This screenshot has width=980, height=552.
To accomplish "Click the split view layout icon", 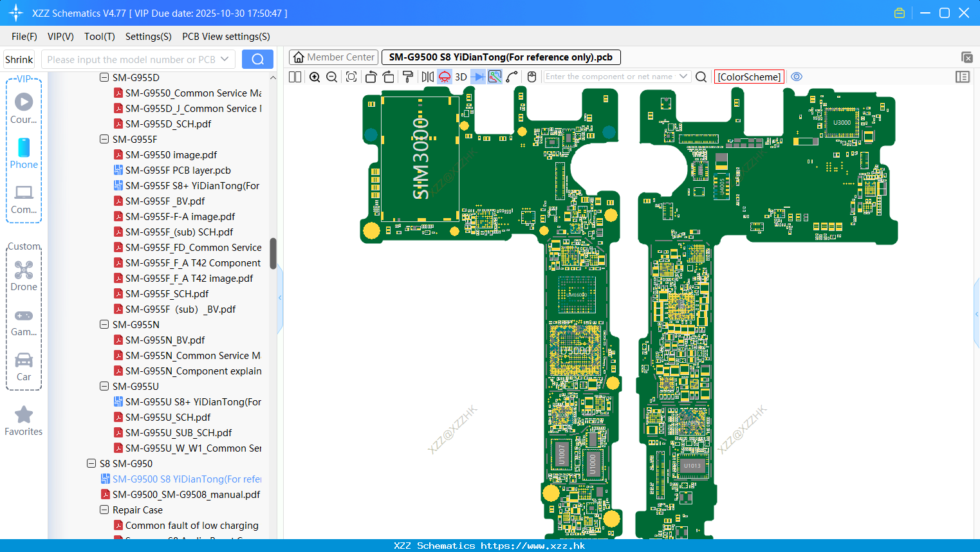I will point(295,77).
